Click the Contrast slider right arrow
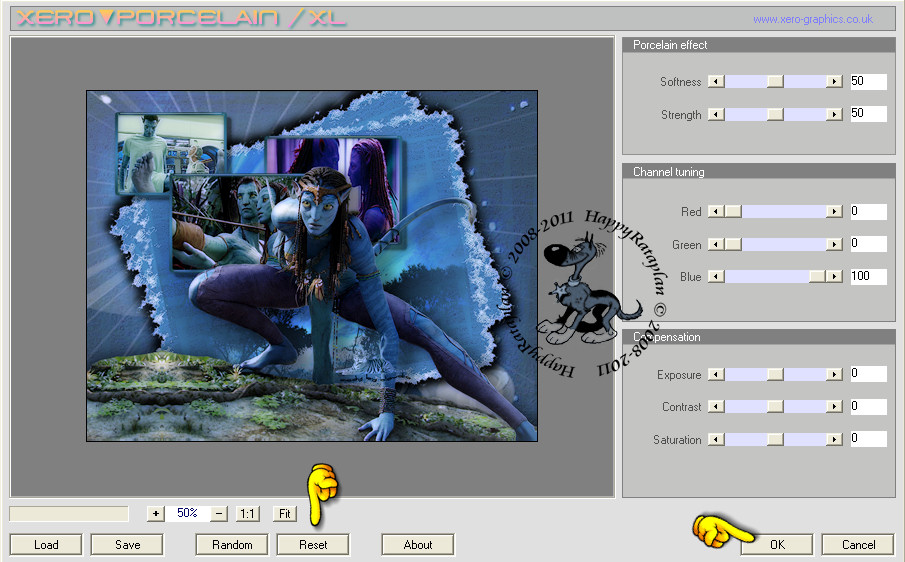 (834, 407)
